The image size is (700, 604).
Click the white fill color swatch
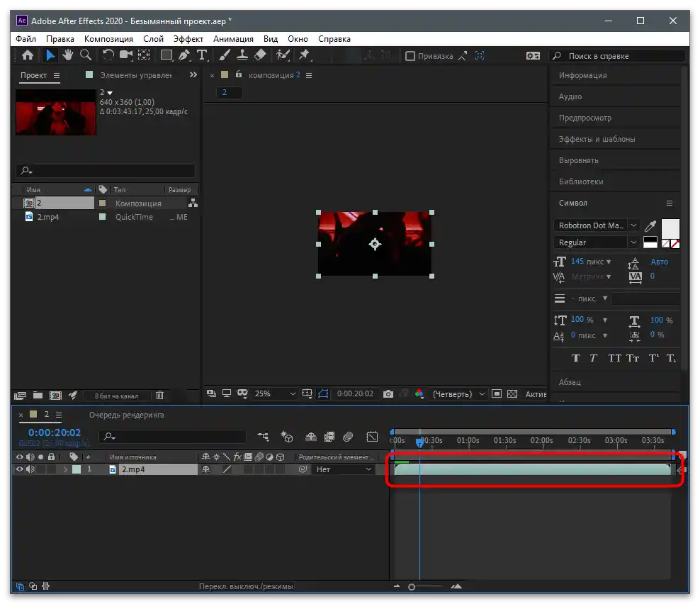670,229
